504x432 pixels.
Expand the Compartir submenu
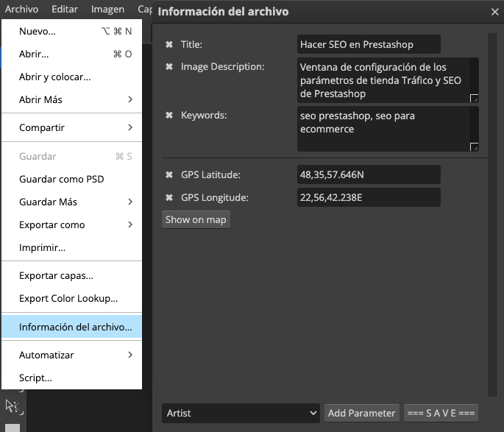coord(71,127)
